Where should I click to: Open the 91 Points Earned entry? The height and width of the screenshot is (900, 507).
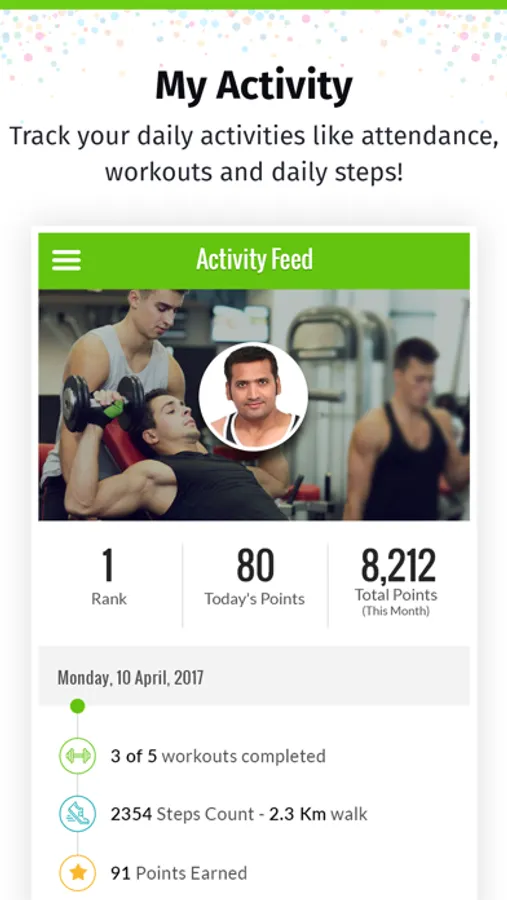(x=179, y=873)
